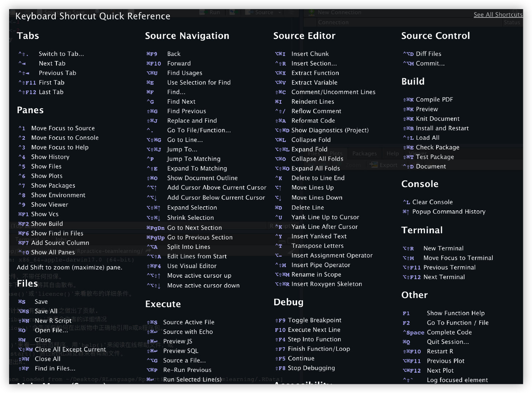
Task: Click the 'Last Tab' shortcut entry
Action: tap(41, 92)
